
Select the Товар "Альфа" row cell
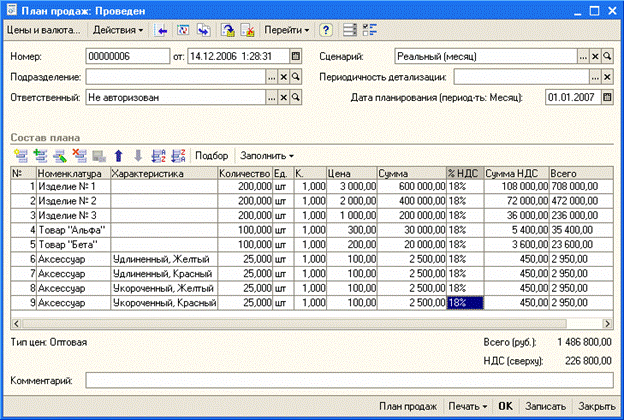pyautogui.click(x=72, y=229)
